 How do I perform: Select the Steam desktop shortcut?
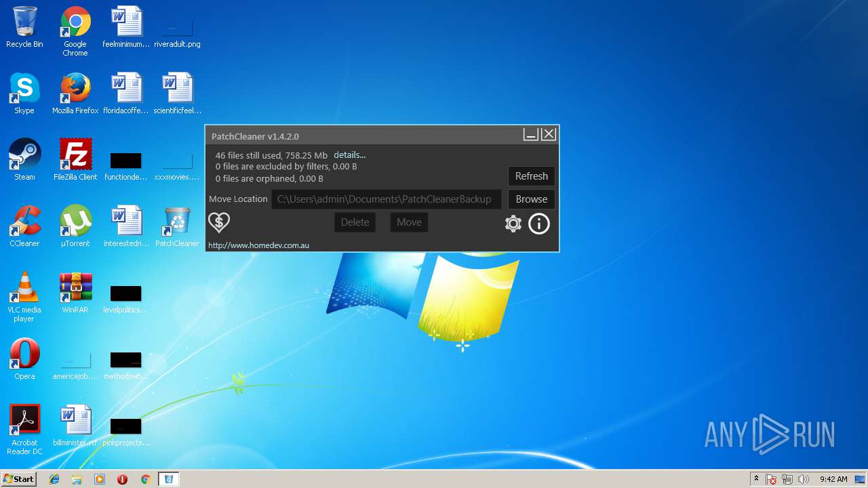pos(24,160)
